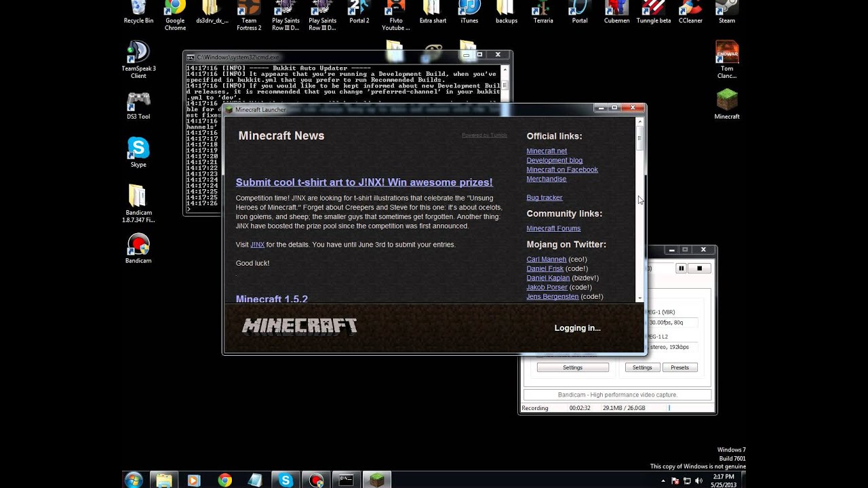Open Daniel Frisk's Twitter link
868x488 pixels.
click(x=545, y=269)
